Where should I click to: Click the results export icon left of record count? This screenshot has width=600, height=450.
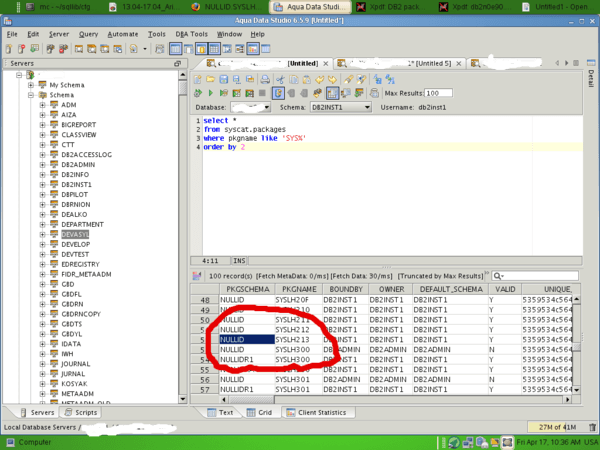pyautogui.click(x=197, y=276)
